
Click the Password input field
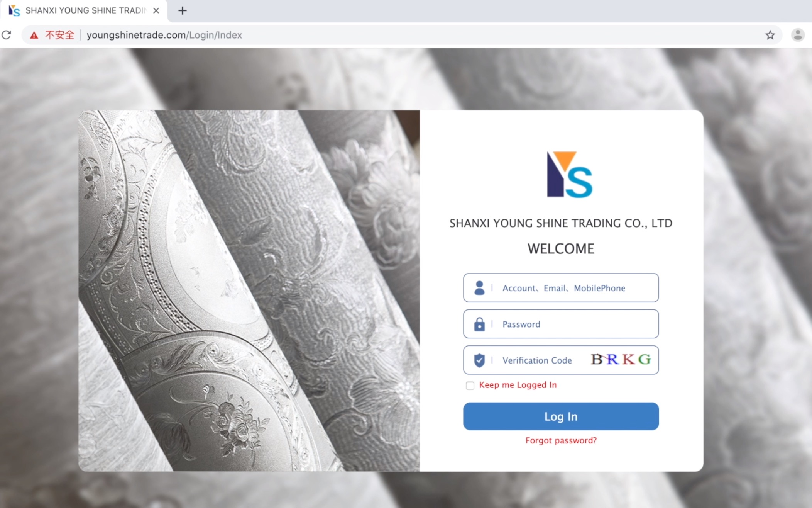[560, 324]
